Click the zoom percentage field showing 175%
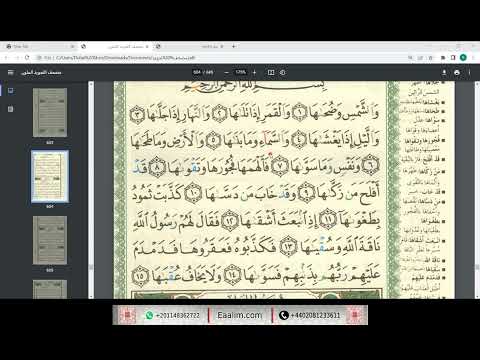This screenshot has width=480, height=360. coord(240,72)
